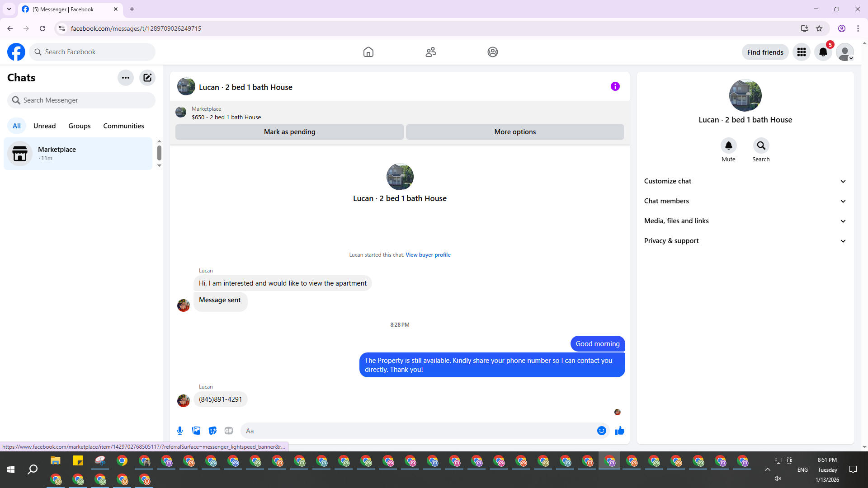
Task: Click the Mark as pending button
Action: point(289,132)
